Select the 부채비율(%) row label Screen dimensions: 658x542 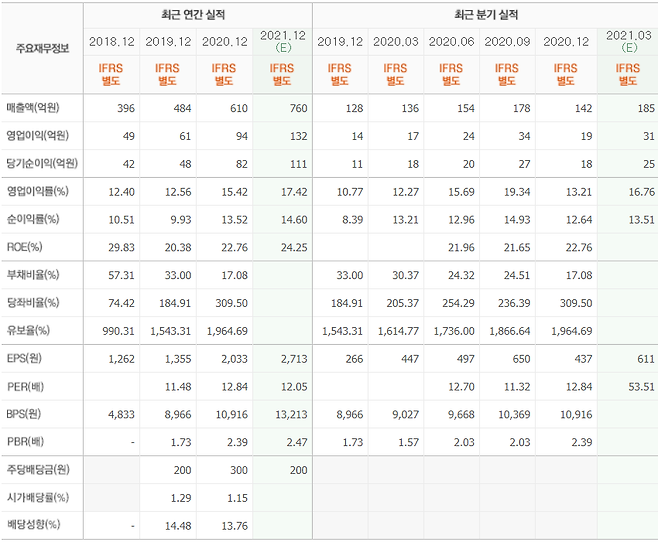pos(32,275)
